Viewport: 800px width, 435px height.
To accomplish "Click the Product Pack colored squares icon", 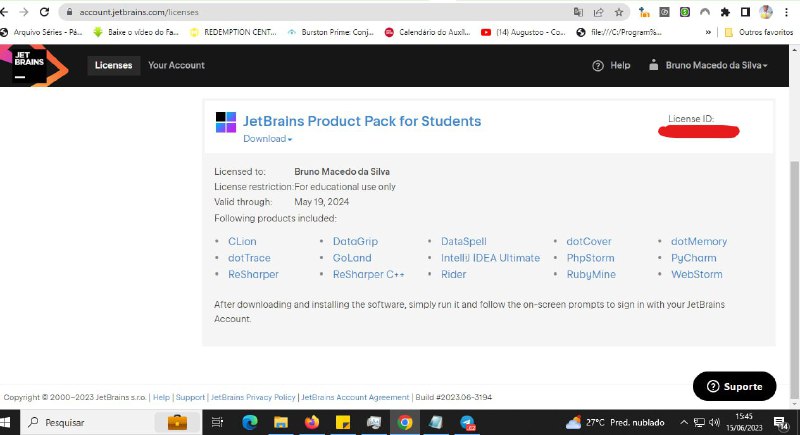I will (226, 122).
